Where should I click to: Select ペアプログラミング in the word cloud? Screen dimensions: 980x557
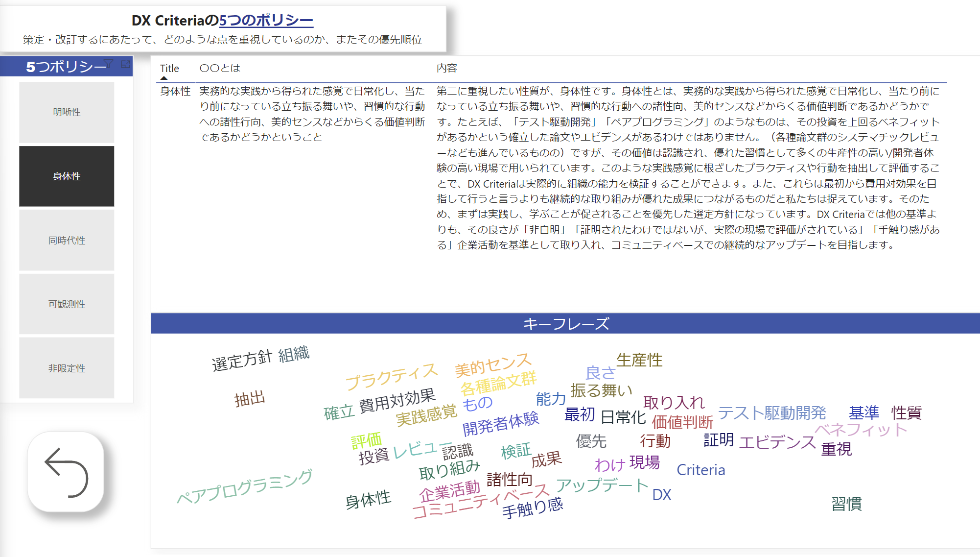245,486
